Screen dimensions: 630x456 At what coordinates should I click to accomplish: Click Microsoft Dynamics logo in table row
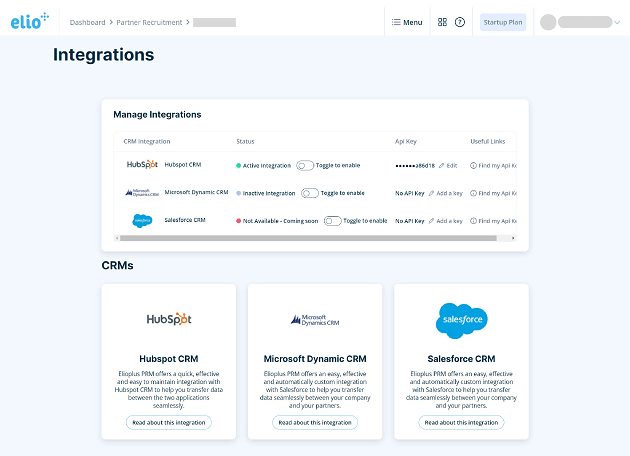point(142,192)
